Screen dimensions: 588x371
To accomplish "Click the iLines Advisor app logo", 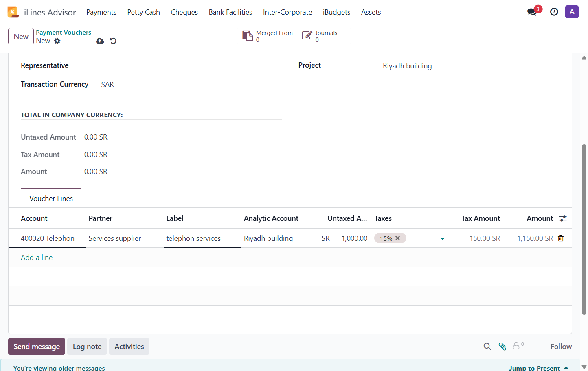I will click(x=13, y=12).
